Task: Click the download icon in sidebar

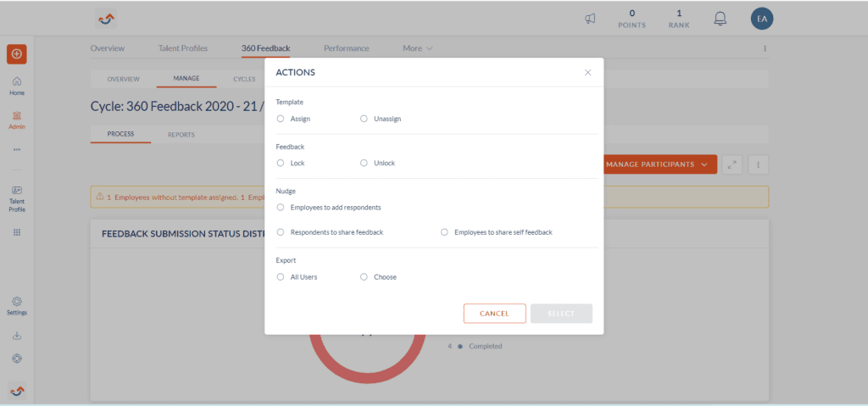Action: [x=17, y=336]
